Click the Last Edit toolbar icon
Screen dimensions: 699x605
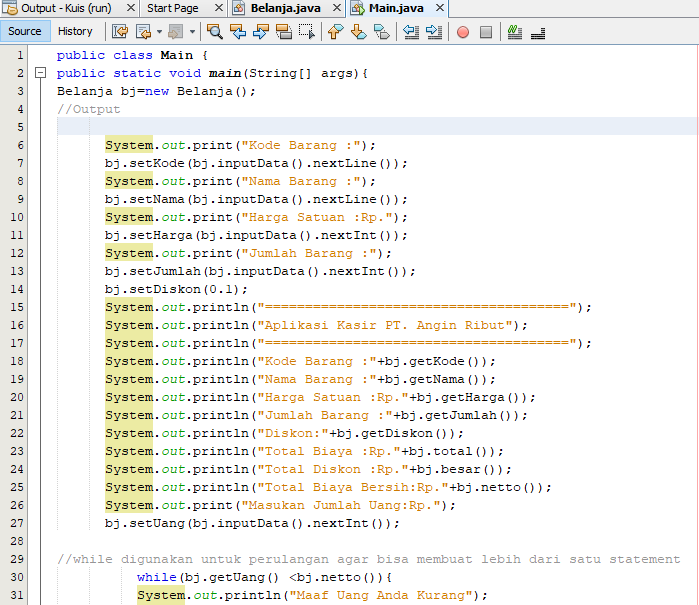[120, 32]
